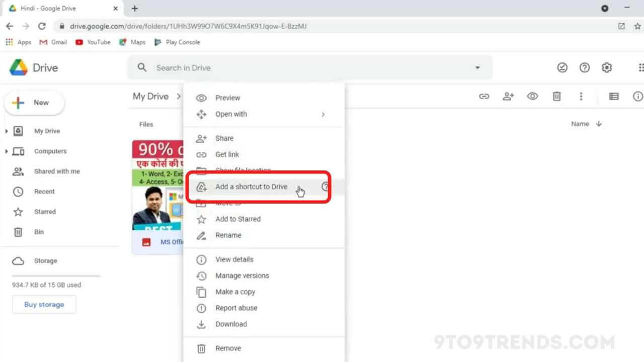Open the Get link icon in toolbar
644x362 pixels.
tap(484, 96)
